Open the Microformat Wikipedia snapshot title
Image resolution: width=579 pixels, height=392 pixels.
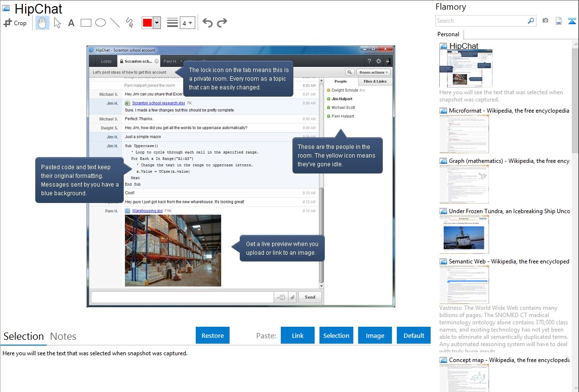(509, 111)
